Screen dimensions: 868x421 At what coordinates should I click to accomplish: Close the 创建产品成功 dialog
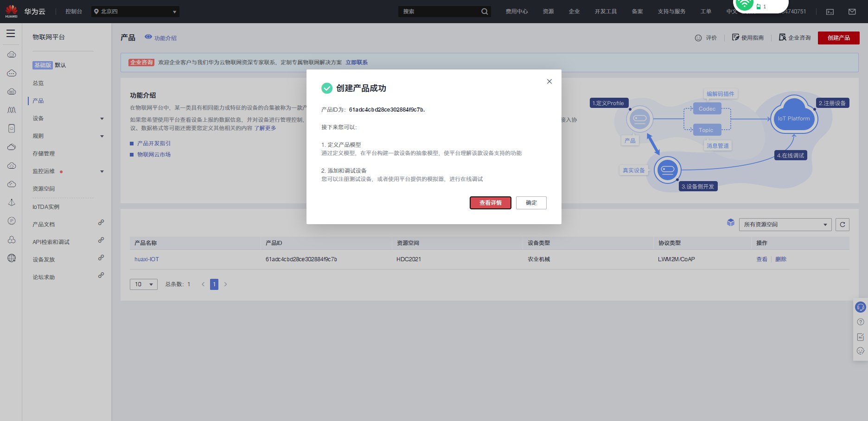tap(549, 82)
